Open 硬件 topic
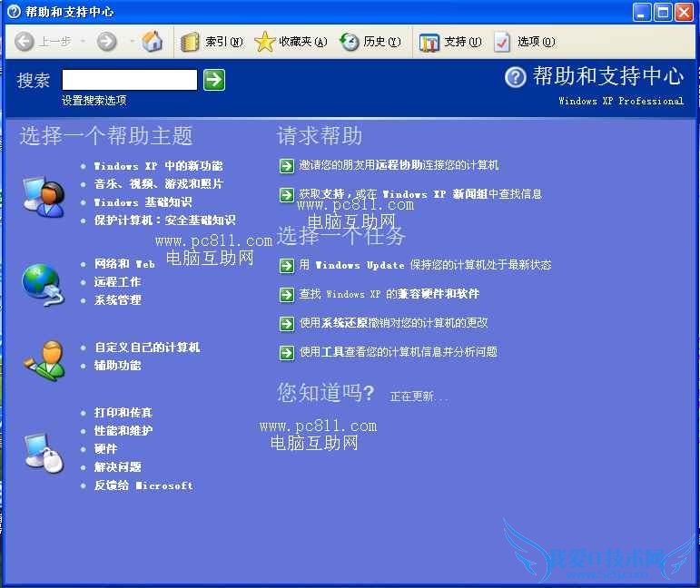700x588 pixels. (106, 449)
